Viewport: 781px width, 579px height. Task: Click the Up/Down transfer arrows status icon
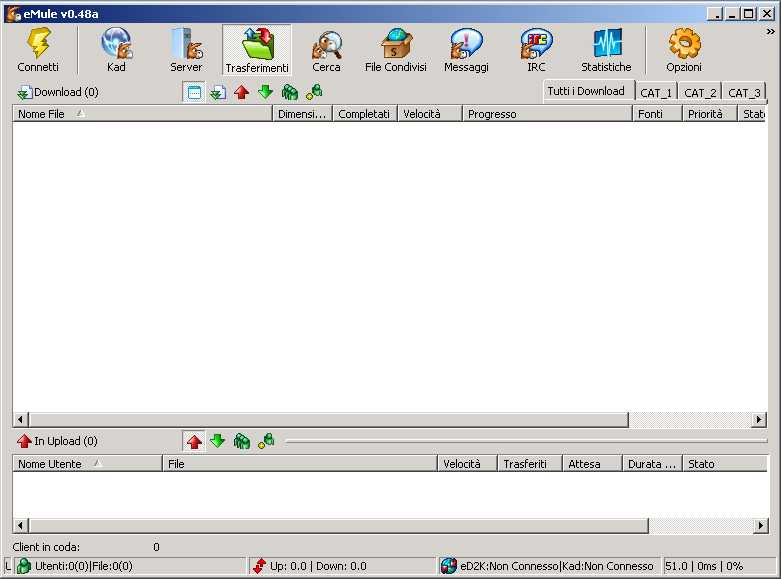click(x=259, y=566)
